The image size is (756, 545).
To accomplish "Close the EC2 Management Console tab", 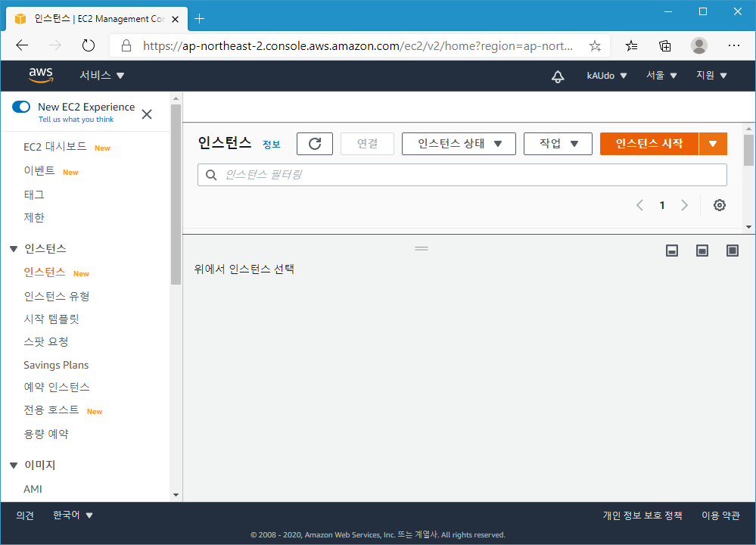I will click(x=176, y=19).
